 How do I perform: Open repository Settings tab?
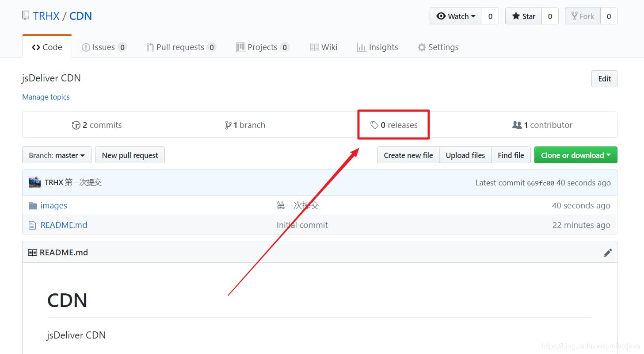pos(438,47)
